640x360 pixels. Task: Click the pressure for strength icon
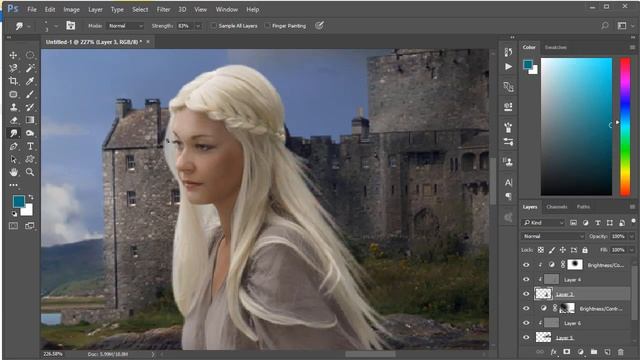click(319, 26)
